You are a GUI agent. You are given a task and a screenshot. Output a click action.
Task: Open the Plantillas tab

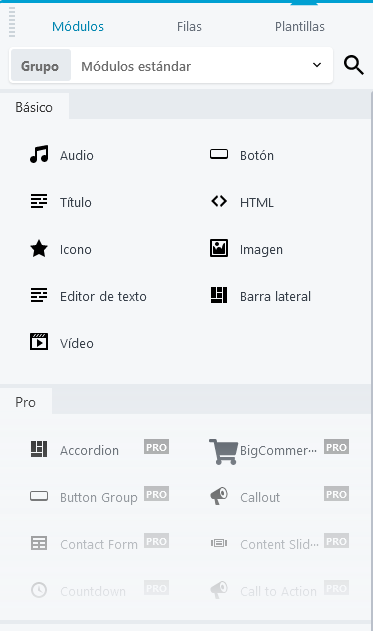(300, 27)
